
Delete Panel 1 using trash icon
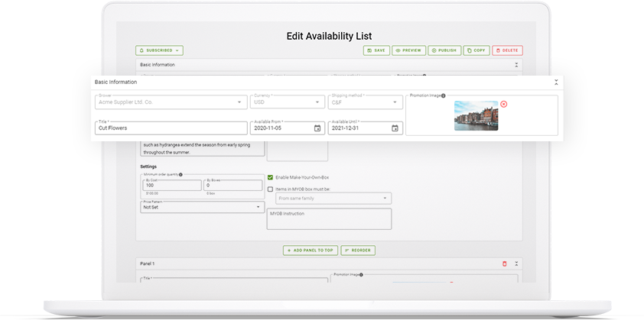click(504, 263)
